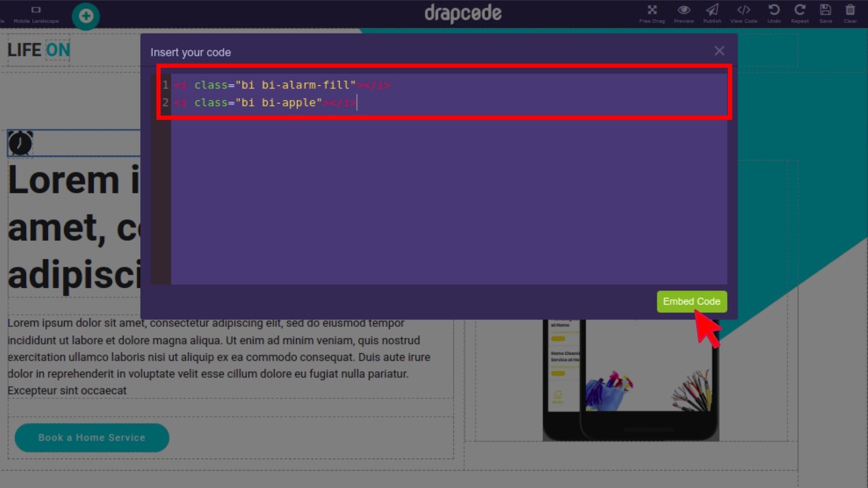The height and width of the screenshot is (488, 868).
Task: Click line 2 bi-apple code entry
Action: point(264,103)
